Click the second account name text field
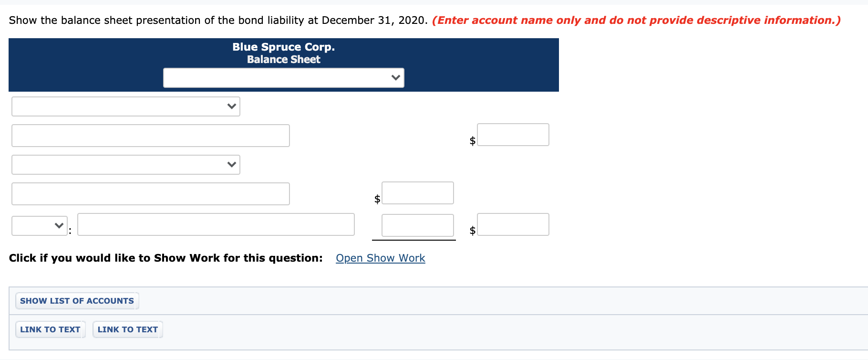868x360 pixels. (150, 193)
